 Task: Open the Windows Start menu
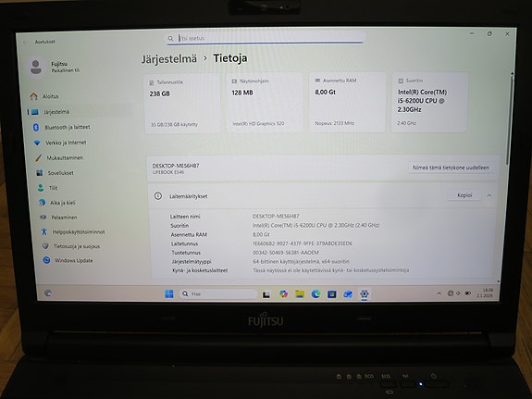[169, 293]
